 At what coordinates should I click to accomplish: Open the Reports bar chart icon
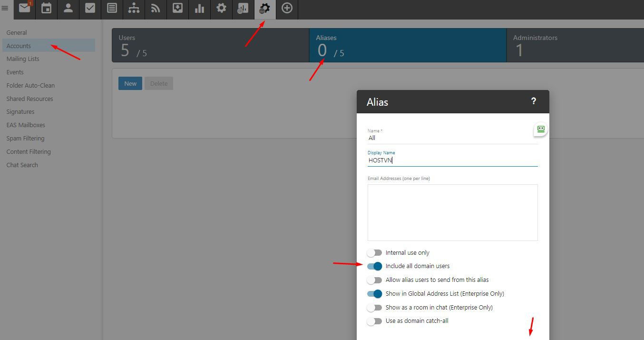point(199,9)
